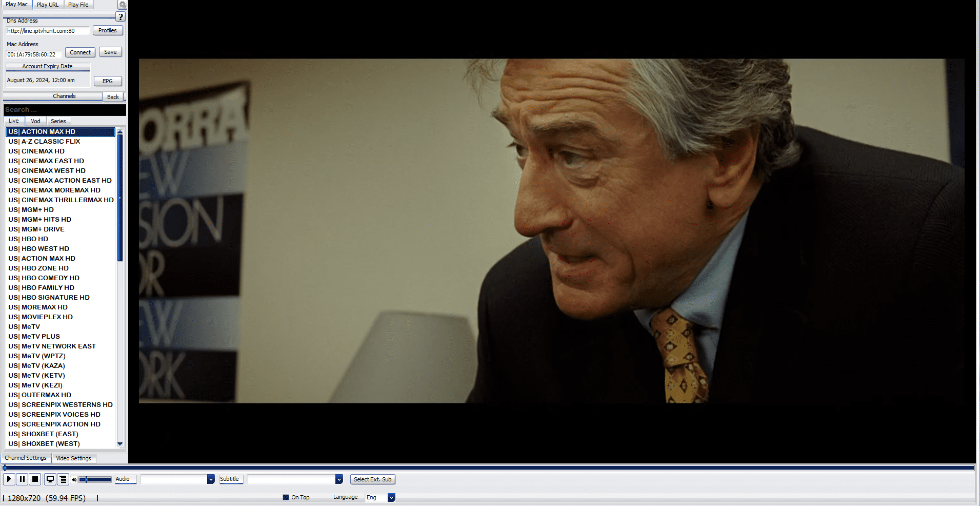Start playback with the play button
Screen dimensions: 980x506
click(9, 479)
